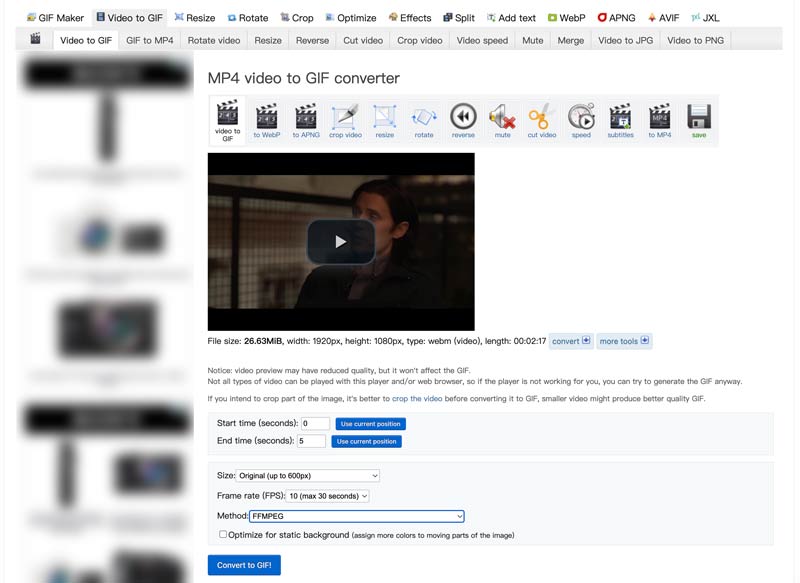Open the Size dropdown
Viewport: 800px width, 583px height.
point(308,475)
